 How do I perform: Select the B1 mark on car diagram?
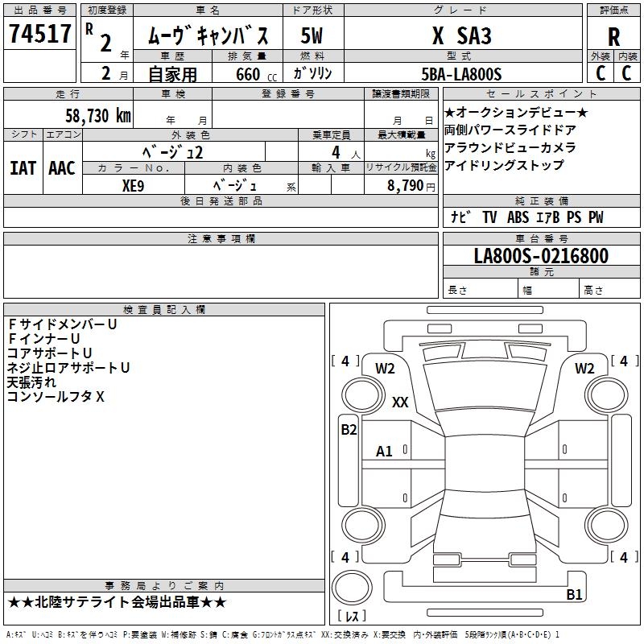tap(574, 595)
